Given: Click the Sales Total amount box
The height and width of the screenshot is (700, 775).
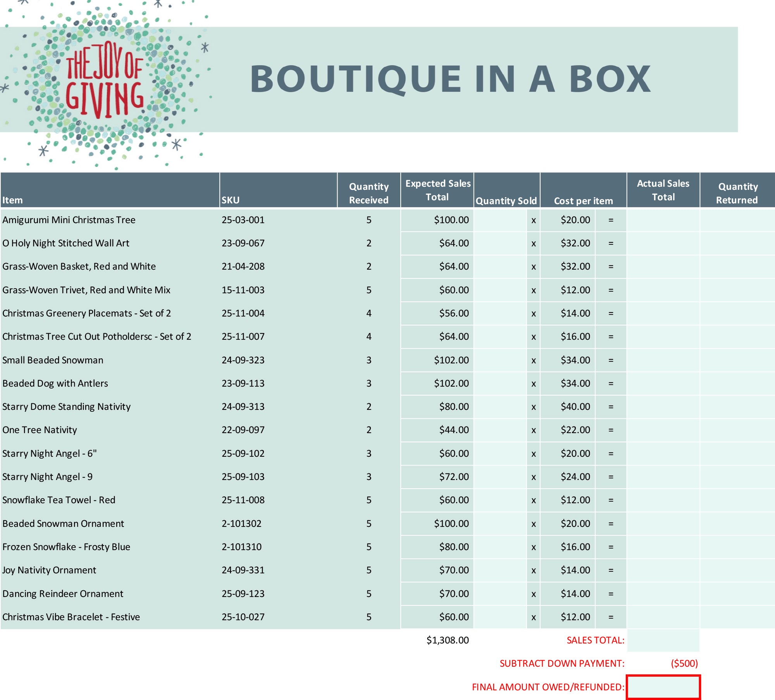Looking at the screenshot, I should pyautogui.click(x=663, y=640).
